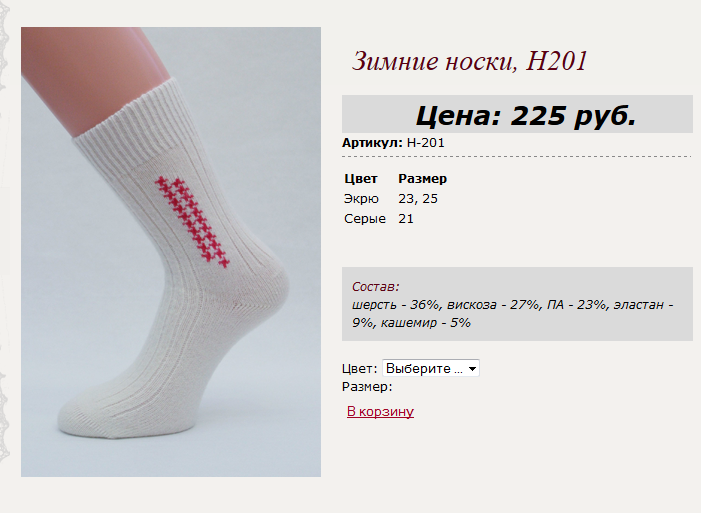Click the sizes 23, 25 cell

[x=418, y=199]
